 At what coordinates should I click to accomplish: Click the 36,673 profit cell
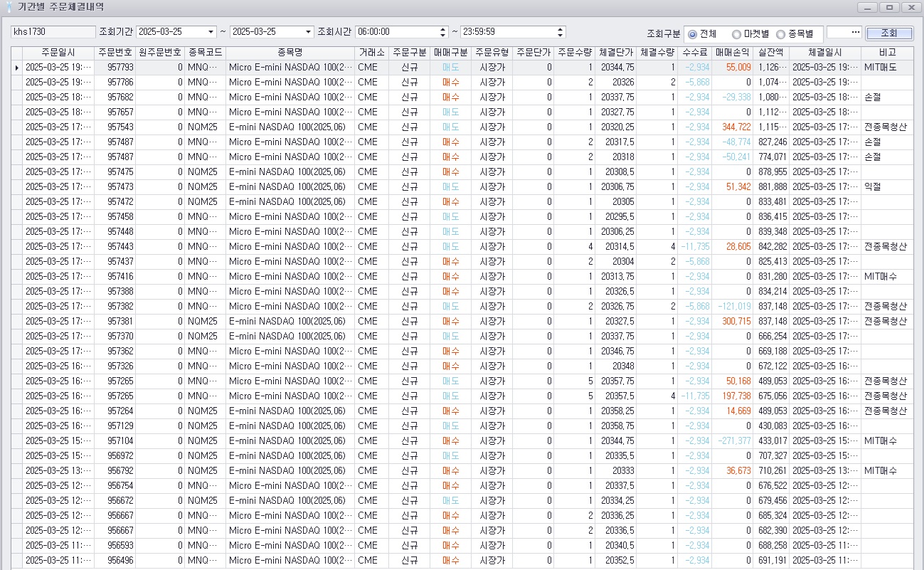click(732, 471)
